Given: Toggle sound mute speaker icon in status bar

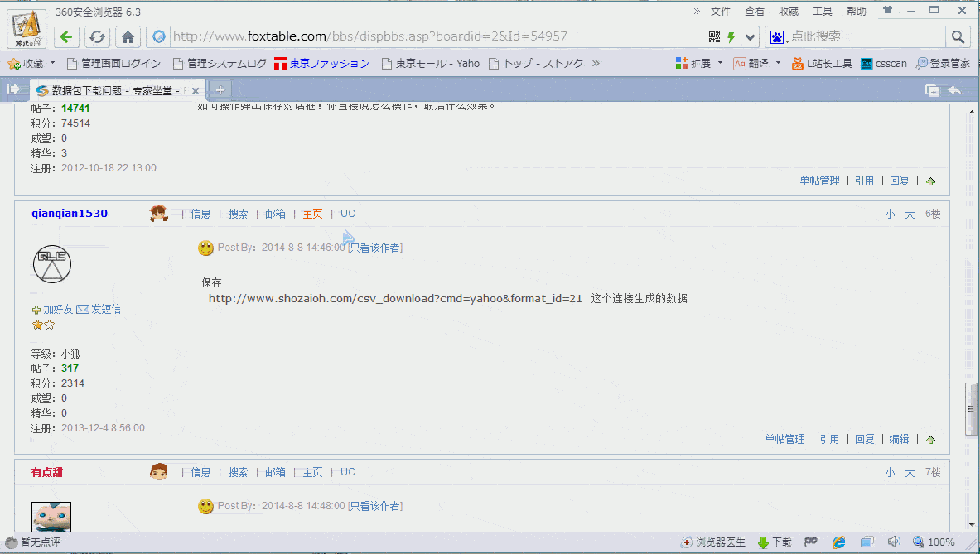Looking at the screenshot, I should [x=894, y=542].
